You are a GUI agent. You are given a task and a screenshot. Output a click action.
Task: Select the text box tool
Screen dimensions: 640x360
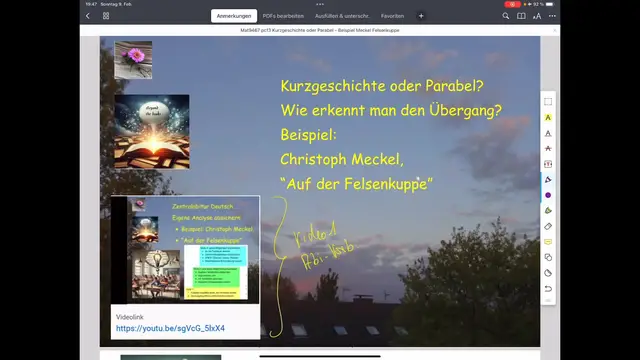click(548, 164)
